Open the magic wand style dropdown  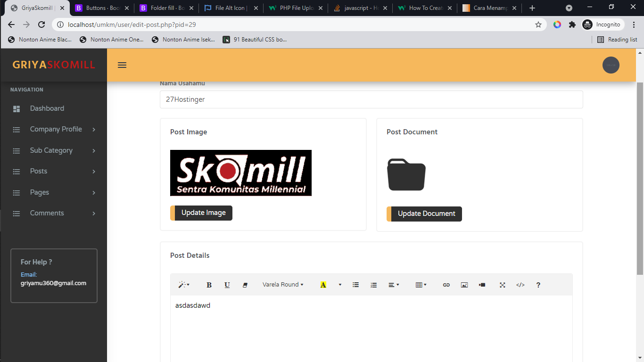tap(183, 285)
